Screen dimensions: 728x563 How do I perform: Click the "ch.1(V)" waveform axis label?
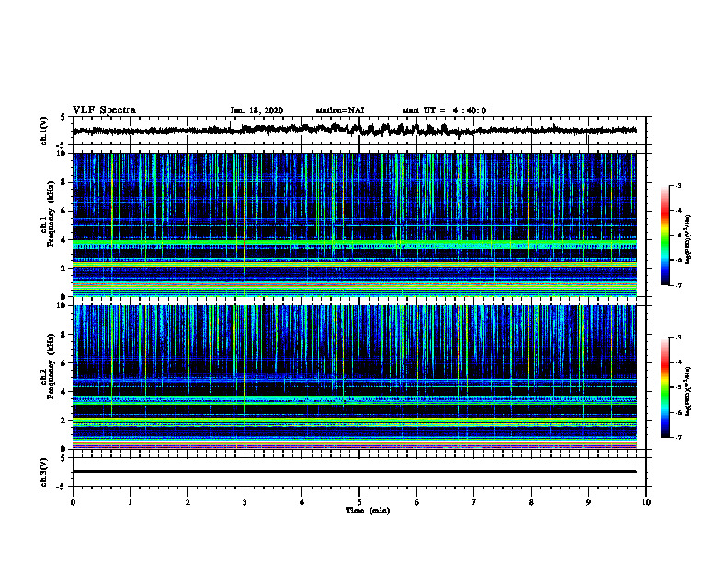44,131
